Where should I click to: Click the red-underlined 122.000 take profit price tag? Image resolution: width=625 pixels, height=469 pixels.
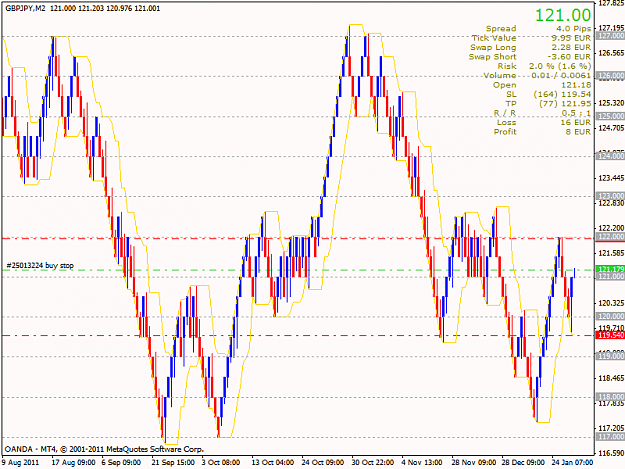[610, 237]
